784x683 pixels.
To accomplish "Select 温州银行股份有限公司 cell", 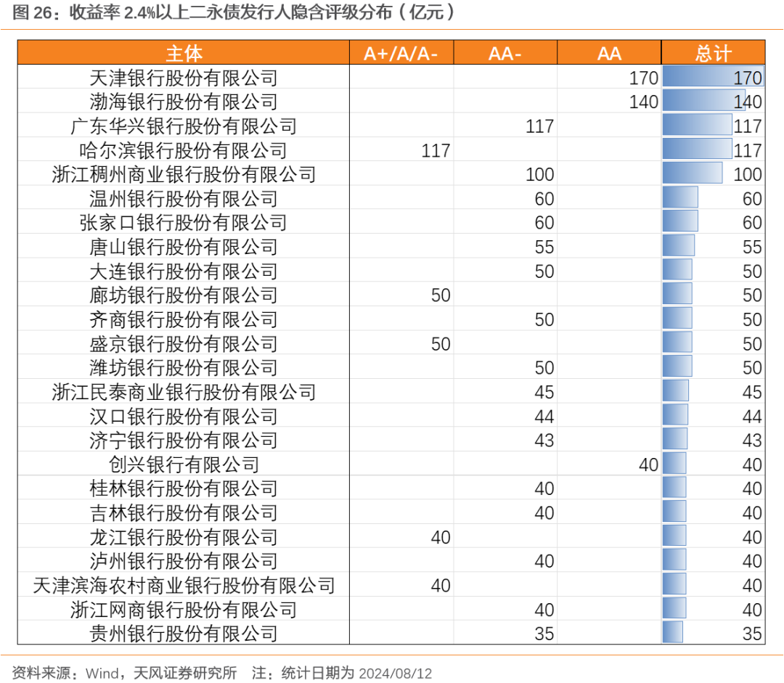I will click(184, 198).
